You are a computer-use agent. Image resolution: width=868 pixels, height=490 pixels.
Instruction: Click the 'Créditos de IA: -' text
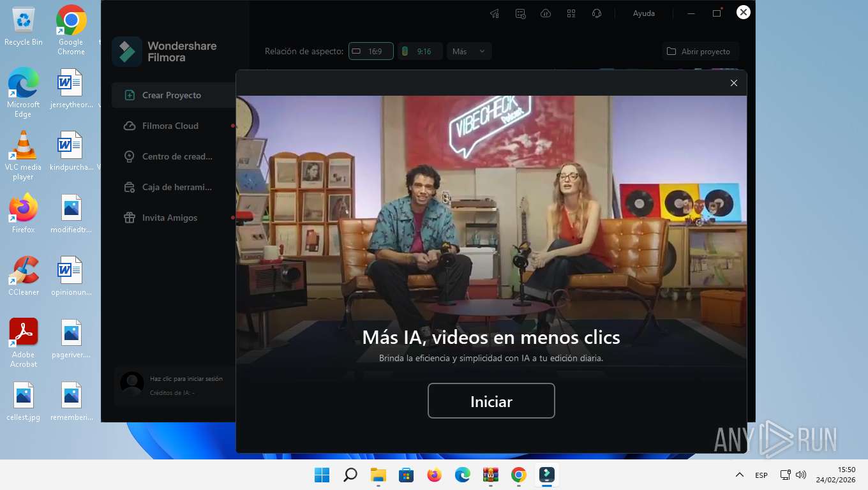tap(172, 392)
